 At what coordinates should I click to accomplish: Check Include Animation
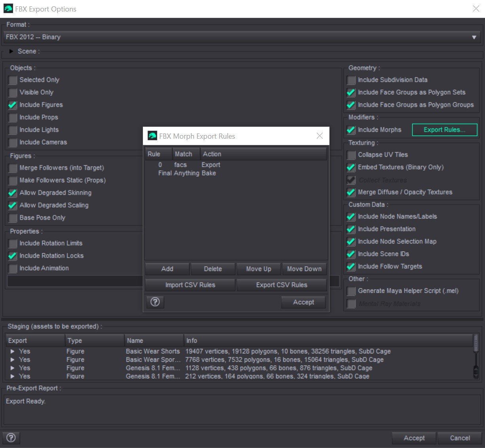point(13,268)
